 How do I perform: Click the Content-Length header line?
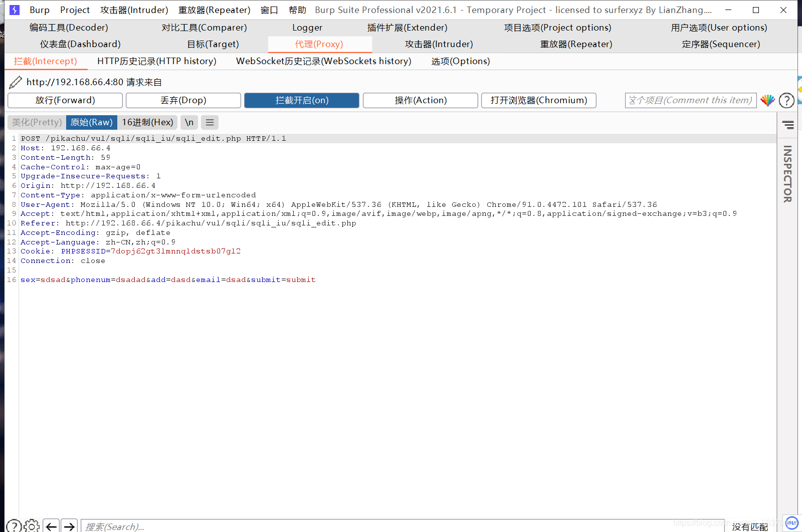point(66,158)
